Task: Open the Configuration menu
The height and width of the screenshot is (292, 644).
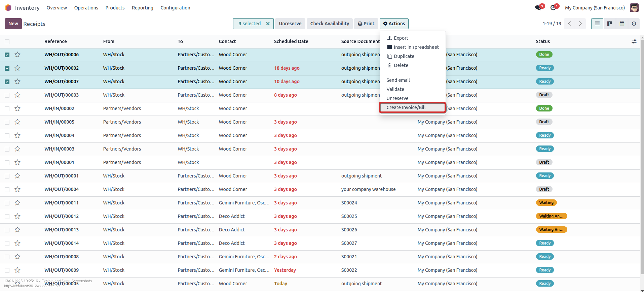Action: point(175,8)
